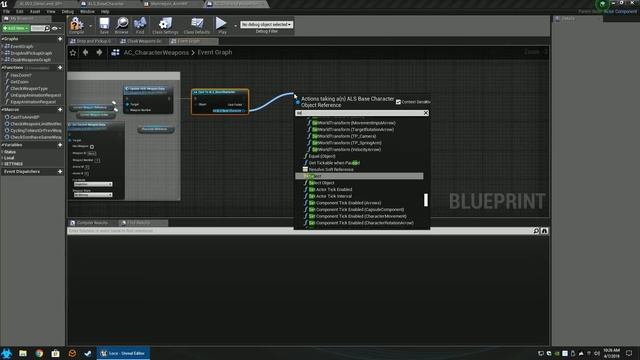Switch to Cloak Weapons graph tab

click(141, 41)
